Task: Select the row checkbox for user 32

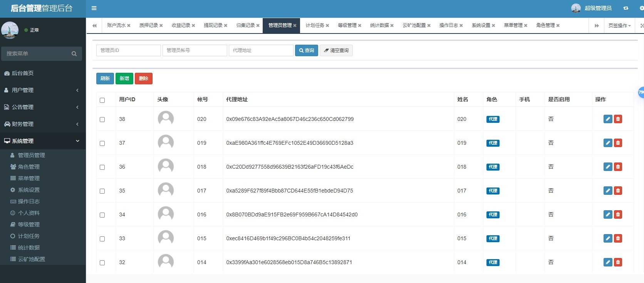Action: pyautogui.click(x=102, y=263)
